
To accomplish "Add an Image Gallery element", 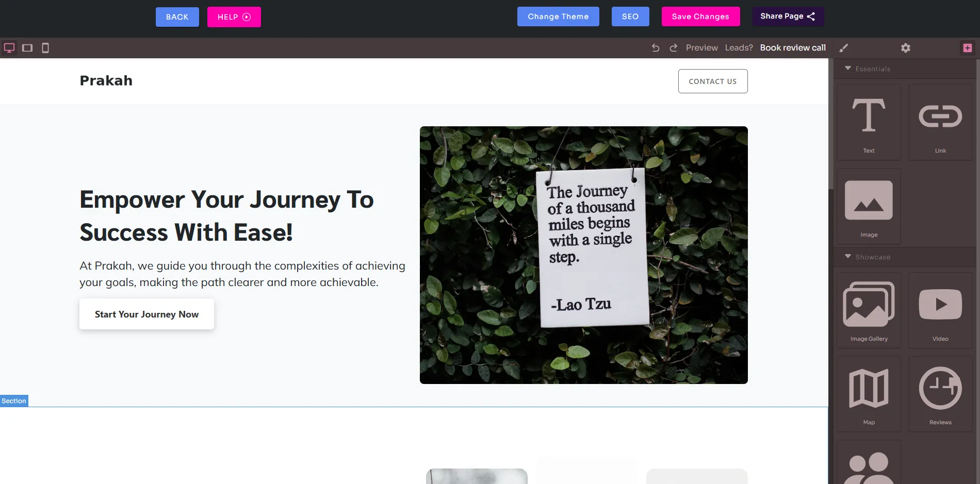I will (869, 310).
